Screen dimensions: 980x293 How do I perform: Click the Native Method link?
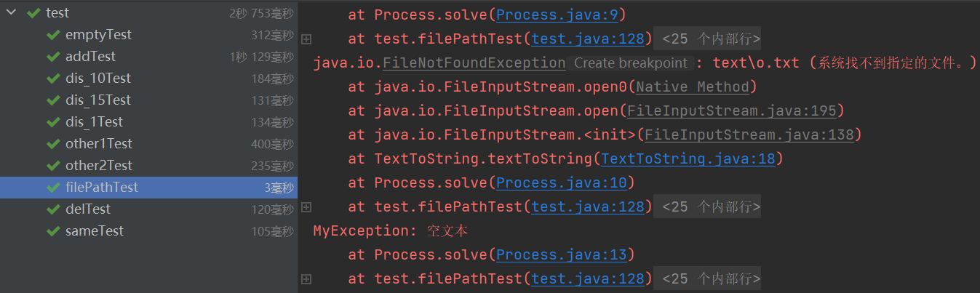[693, 87]
